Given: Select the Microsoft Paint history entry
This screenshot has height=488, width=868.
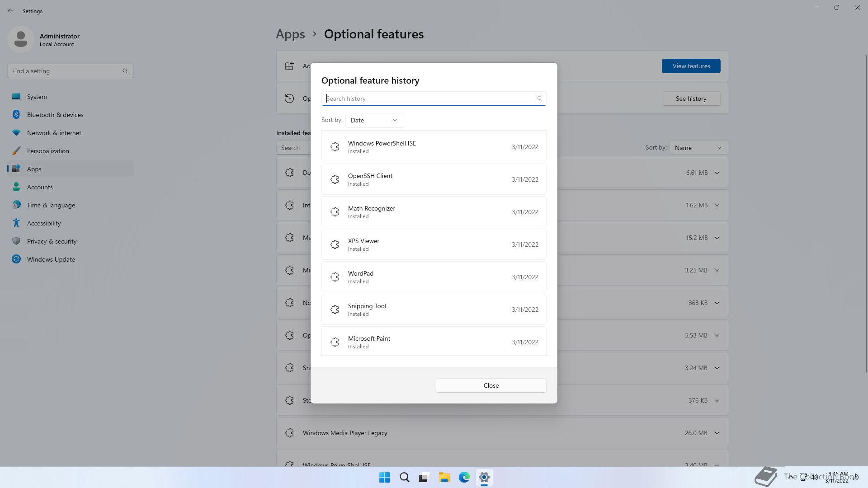Looking at the screenshot, I should pyautogui.click(x=434, y=342).
